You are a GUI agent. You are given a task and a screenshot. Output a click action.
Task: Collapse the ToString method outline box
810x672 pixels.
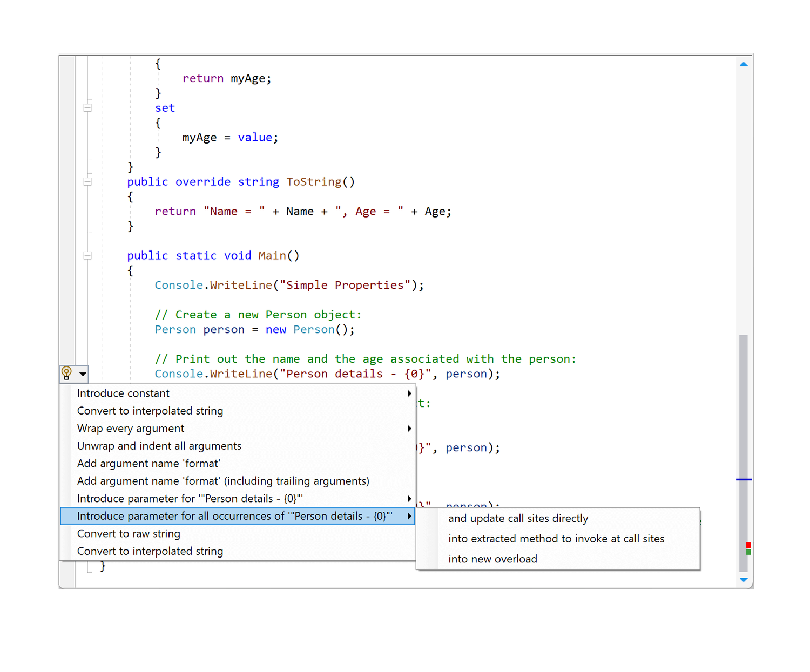pyautogui.click(x=87, y=181)
